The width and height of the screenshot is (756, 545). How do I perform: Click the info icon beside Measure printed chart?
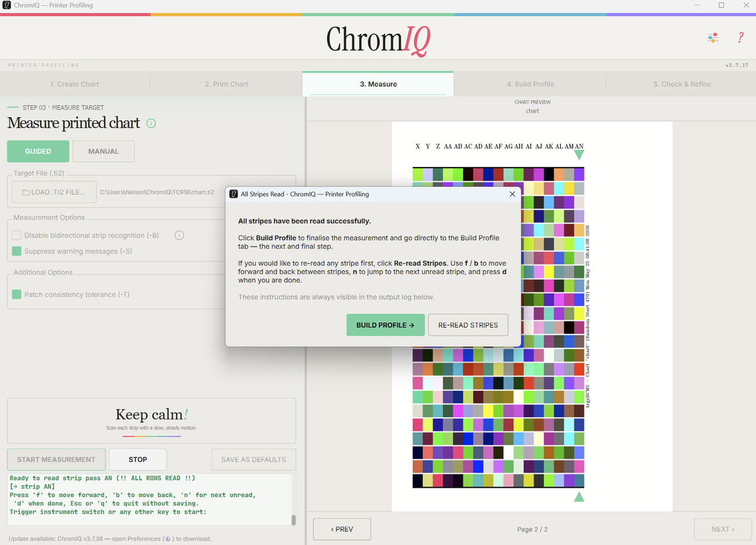tap(151, 123)
